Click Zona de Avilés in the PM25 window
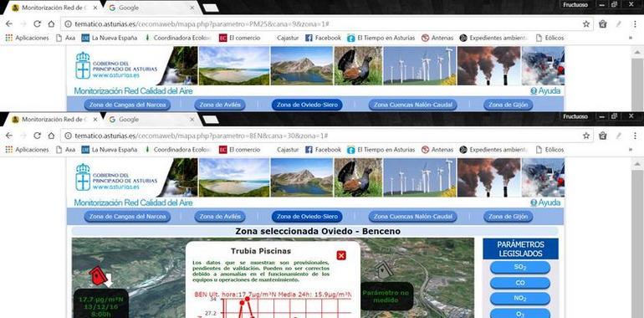 220,105
